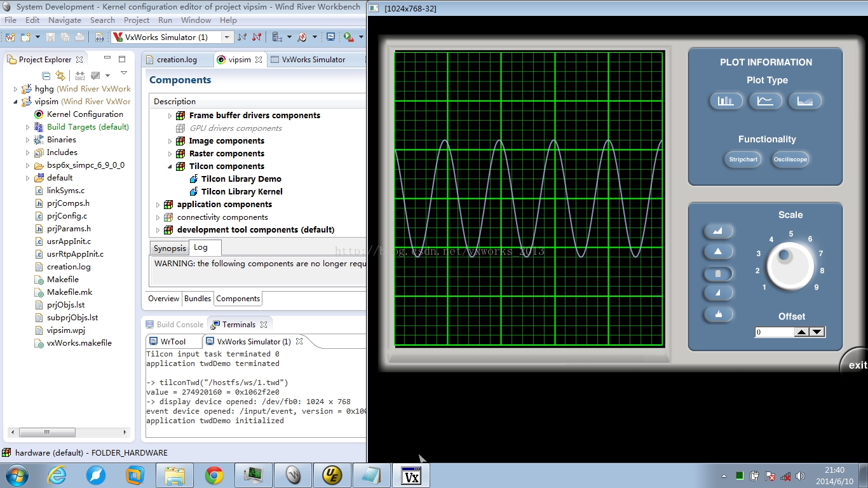The height and width of the screenshot is (488, 868).
Task: Open Kernel Configuration in Project Explorer
Action: pos(85,114)
